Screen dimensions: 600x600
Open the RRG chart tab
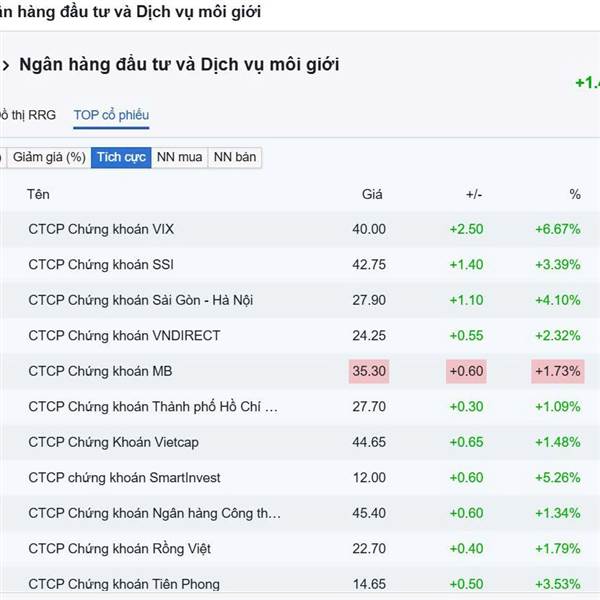[x=29, y=115]
